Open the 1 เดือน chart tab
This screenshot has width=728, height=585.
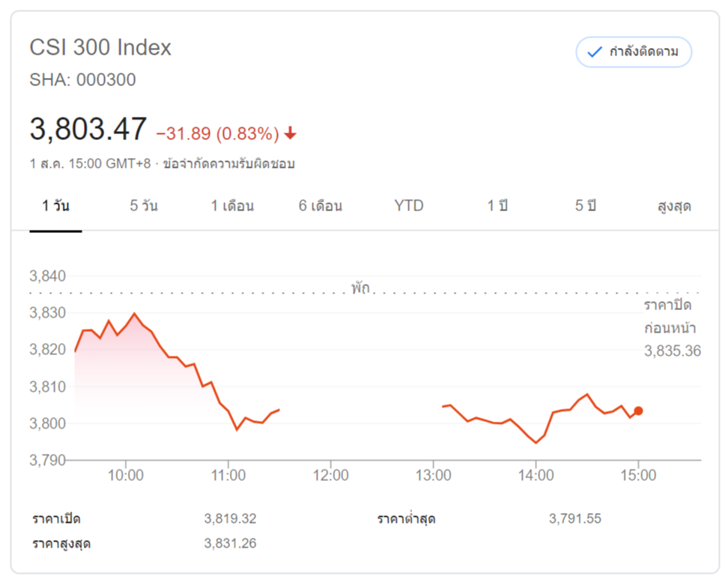tap(232, 206)
